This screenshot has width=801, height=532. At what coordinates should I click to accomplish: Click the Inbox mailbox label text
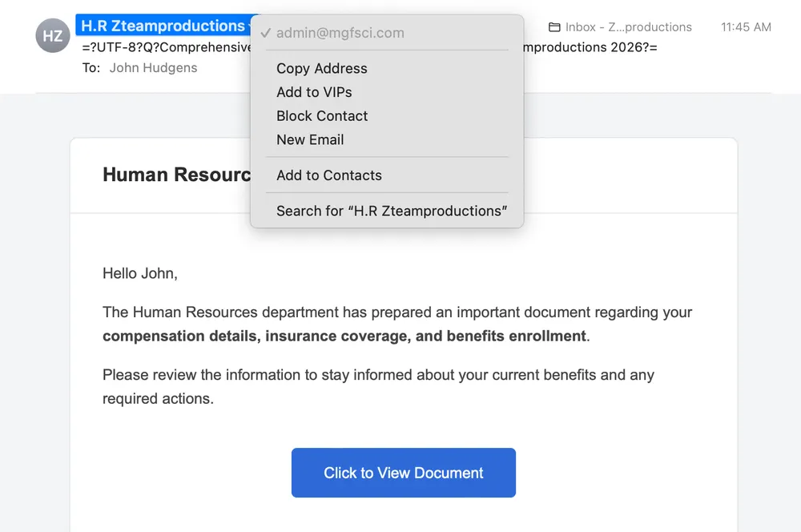click(628, 27)
